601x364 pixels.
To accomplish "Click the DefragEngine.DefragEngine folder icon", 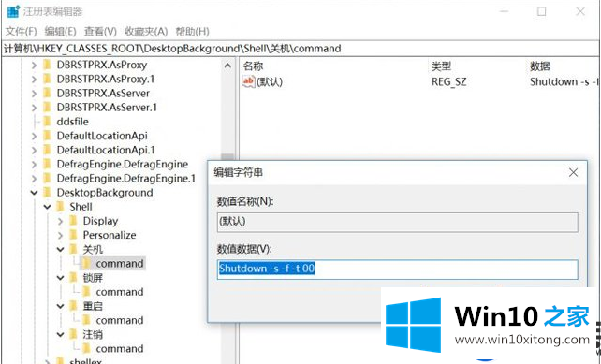I will (47, 164).
